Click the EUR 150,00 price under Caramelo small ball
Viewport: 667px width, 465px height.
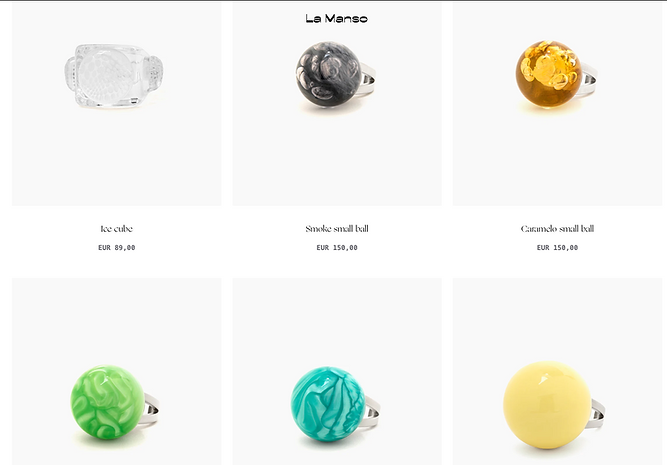pyautogui.click(x=557, y=248)
